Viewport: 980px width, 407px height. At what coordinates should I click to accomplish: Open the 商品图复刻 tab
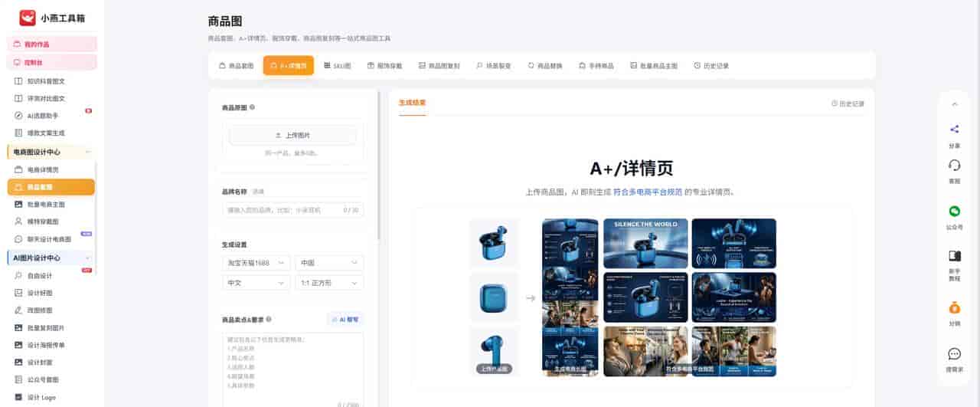pos(439,66)
